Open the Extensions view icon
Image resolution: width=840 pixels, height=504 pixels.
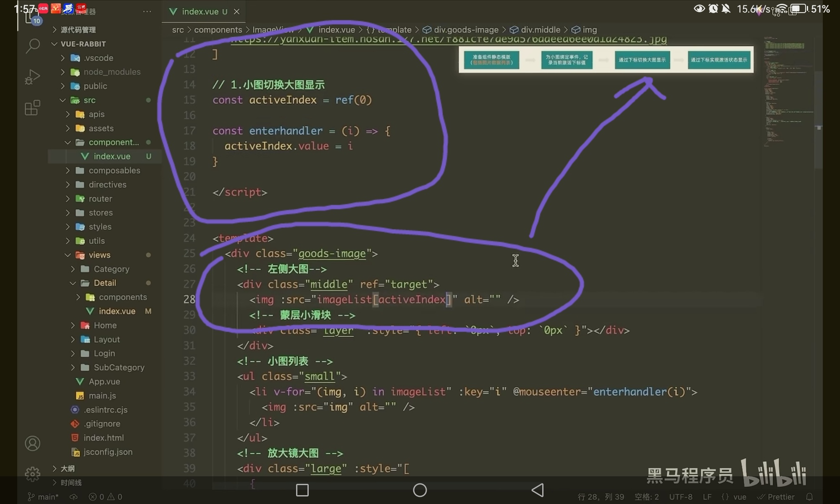pyautogui.click(x=32, y=108)
